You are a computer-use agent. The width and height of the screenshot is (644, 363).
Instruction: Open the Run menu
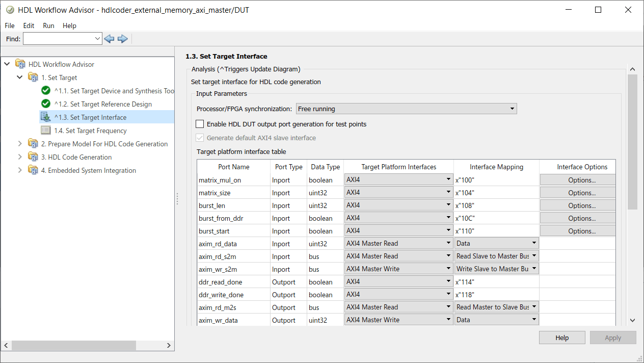(48, 25)
